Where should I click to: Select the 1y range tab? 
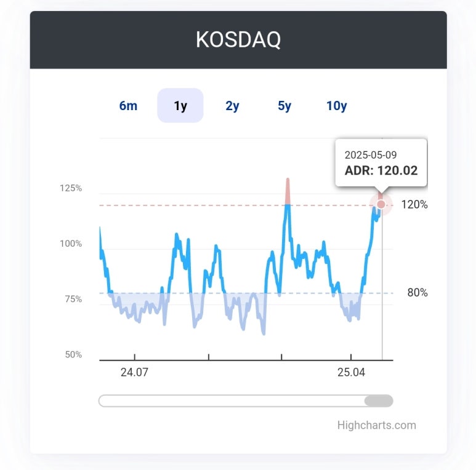(x=180, y=106)
